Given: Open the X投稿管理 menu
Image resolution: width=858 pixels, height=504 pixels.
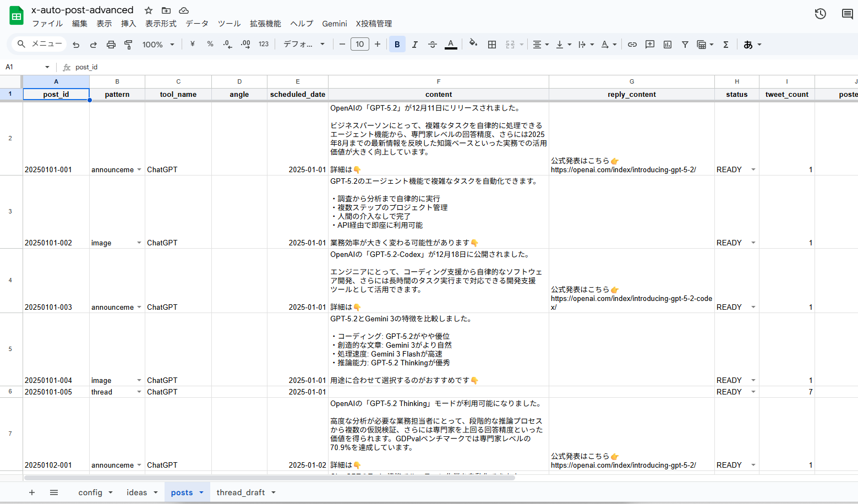Looking at the screenshot, I should pyautogui.click(x=374, y=24).
